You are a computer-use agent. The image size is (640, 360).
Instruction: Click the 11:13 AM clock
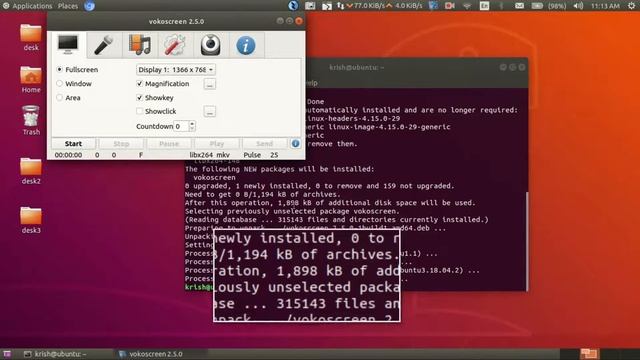pyautogui.click(x=605, y=6)
